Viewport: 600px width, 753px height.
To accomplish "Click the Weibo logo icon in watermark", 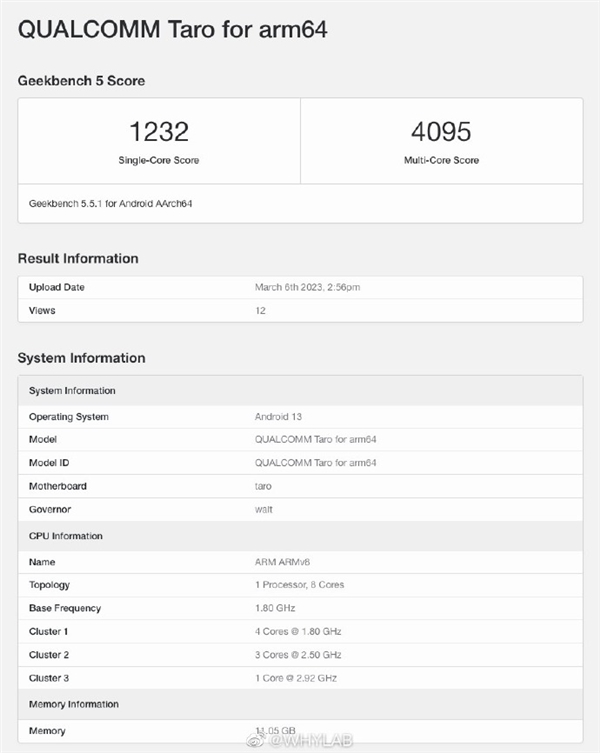I will point(256,740).
